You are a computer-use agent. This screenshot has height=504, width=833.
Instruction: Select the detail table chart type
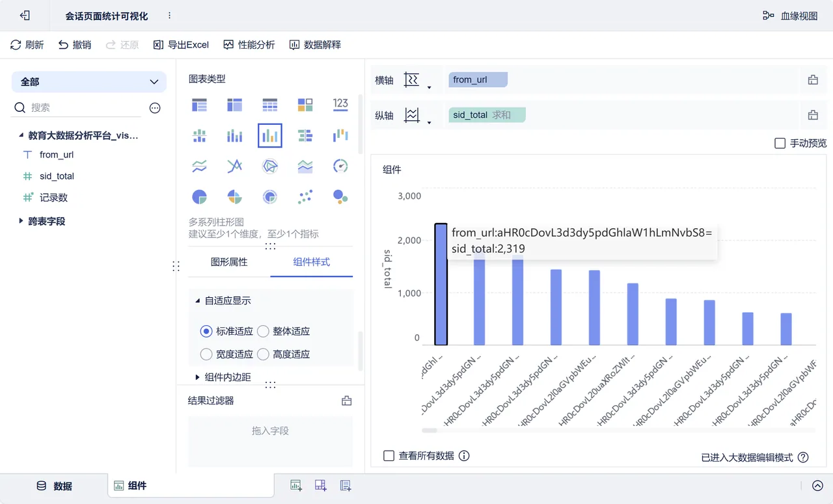point(269,105)
